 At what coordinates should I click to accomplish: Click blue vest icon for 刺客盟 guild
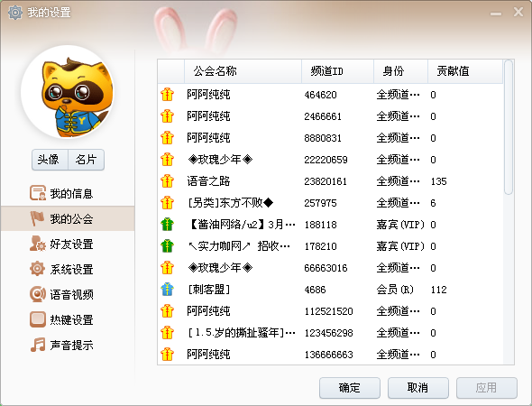[168, 290]
